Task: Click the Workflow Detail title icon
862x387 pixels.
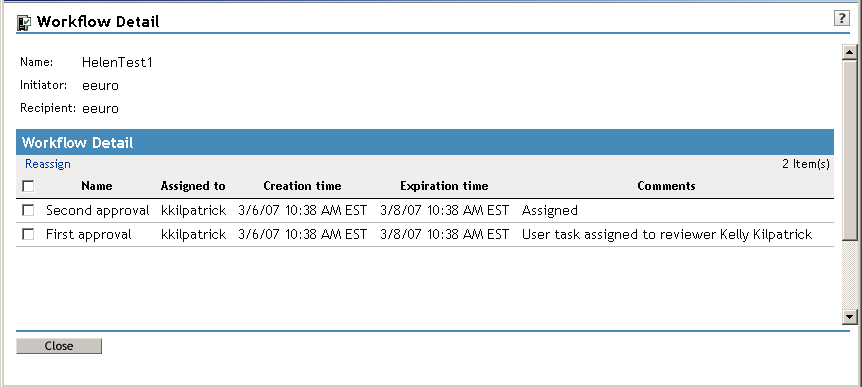Action: coord(24,23)
